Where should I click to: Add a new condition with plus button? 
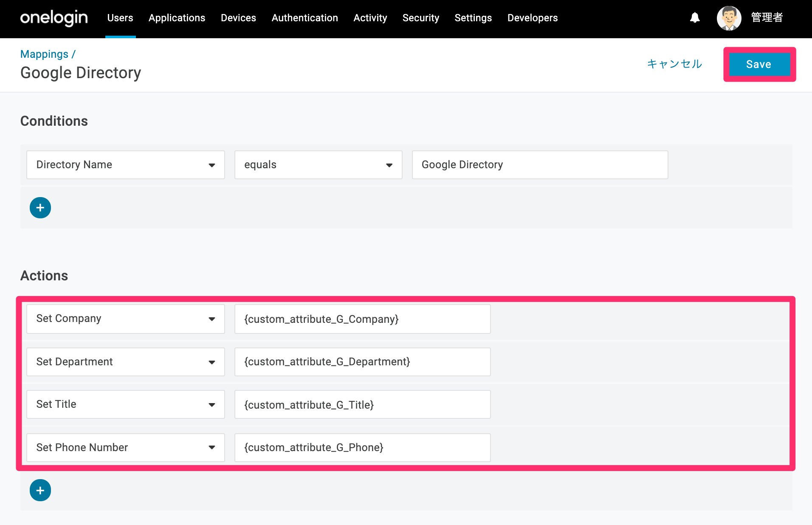coord(40,208)
